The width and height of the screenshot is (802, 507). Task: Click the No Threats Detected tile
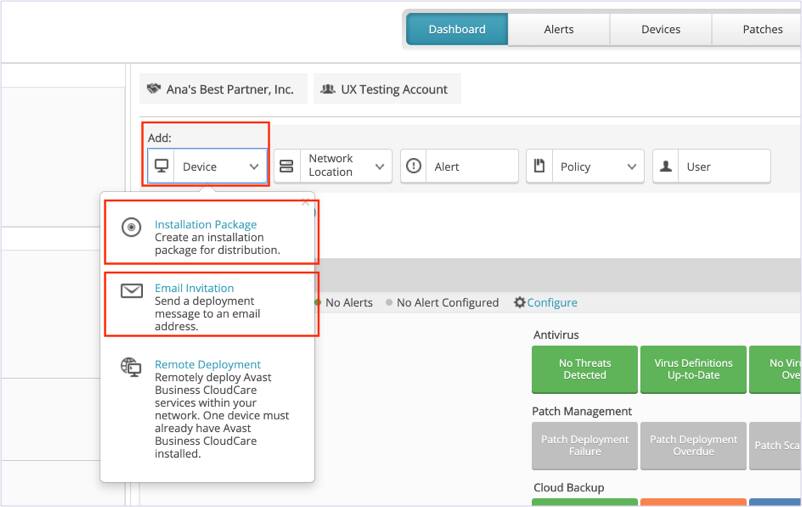click(585, 369)
